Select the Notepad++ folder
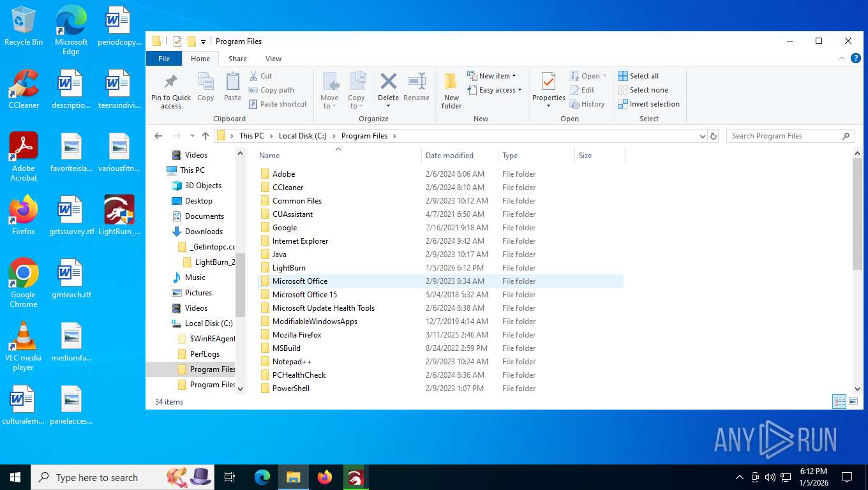This screenshot has height=490, width=868. click(440, 362)
